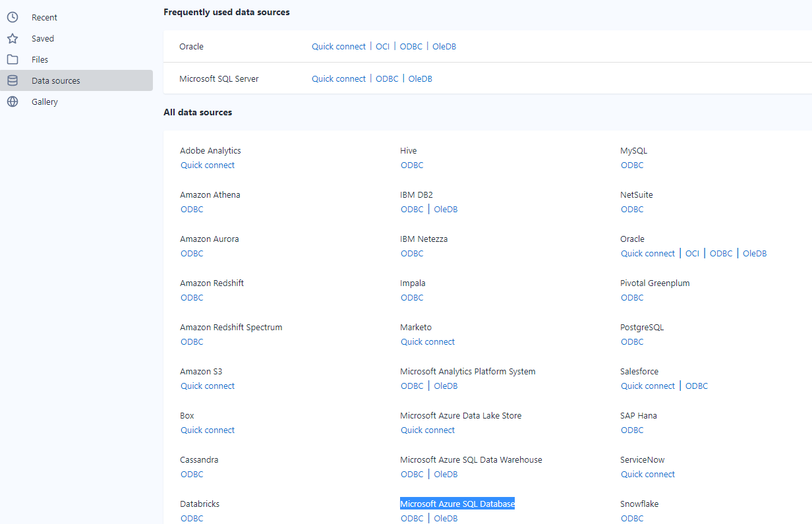The image size is (812, 524).
Task: Quick connect to Amazon S3
Action: (208, 386)
